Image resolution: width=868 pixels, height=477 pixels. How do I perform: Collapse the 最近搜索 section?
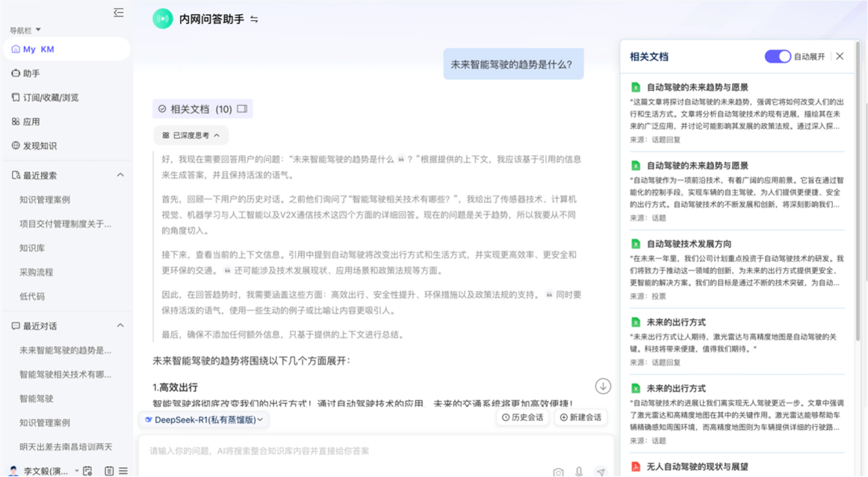(120, 175)
